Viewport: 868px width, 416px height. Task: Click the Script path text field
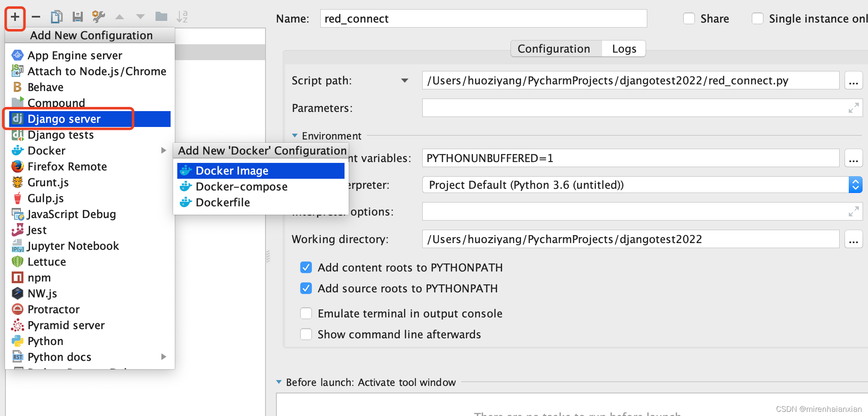[631, 80]
